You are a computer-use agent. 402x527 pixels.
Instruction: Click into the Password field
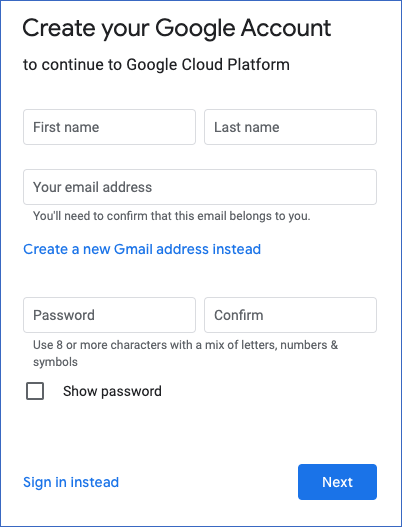(109, 315)
